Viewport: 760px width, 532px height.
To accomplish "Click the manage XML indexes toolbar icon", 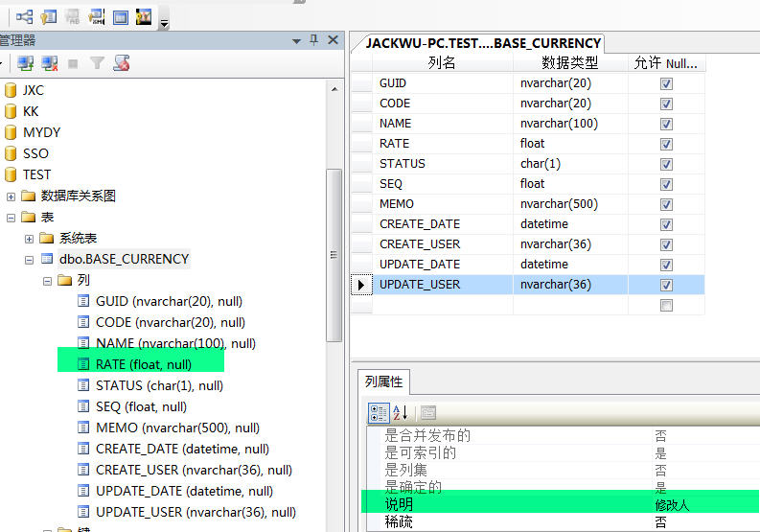I will [x=97, y=17].
